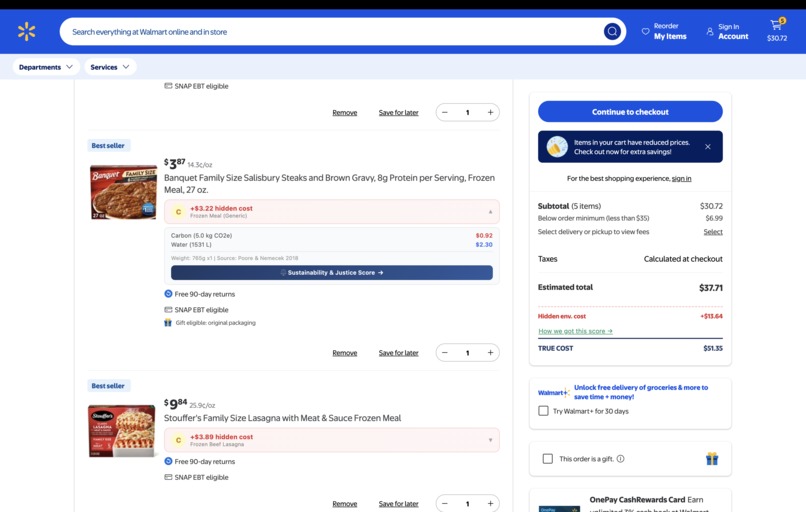
Task: Expand the $3.89 hidden cost panel
Action: coord(490,440)
